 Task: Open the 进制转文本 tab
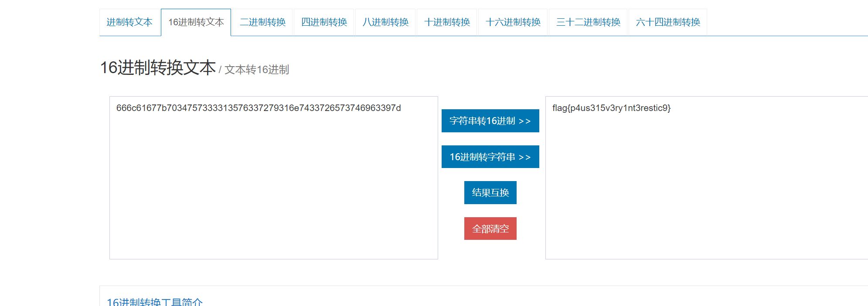click(129, 22)
